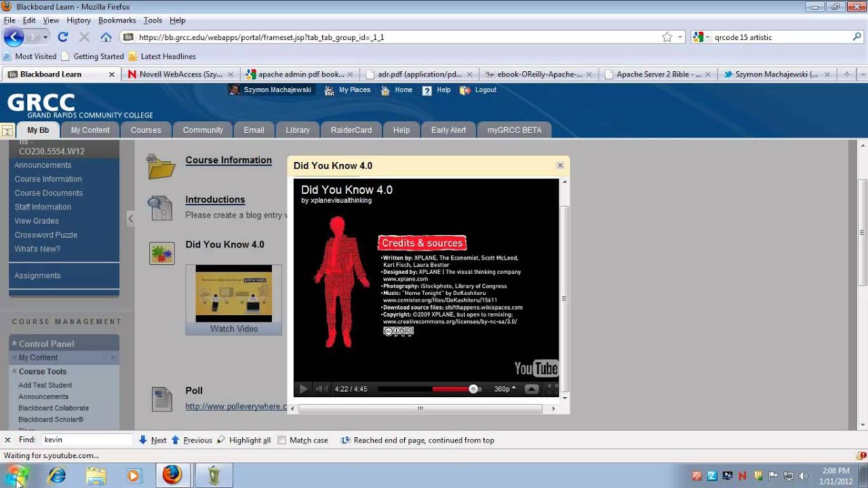Click the Latest Headlines feed bookmark

162,56
